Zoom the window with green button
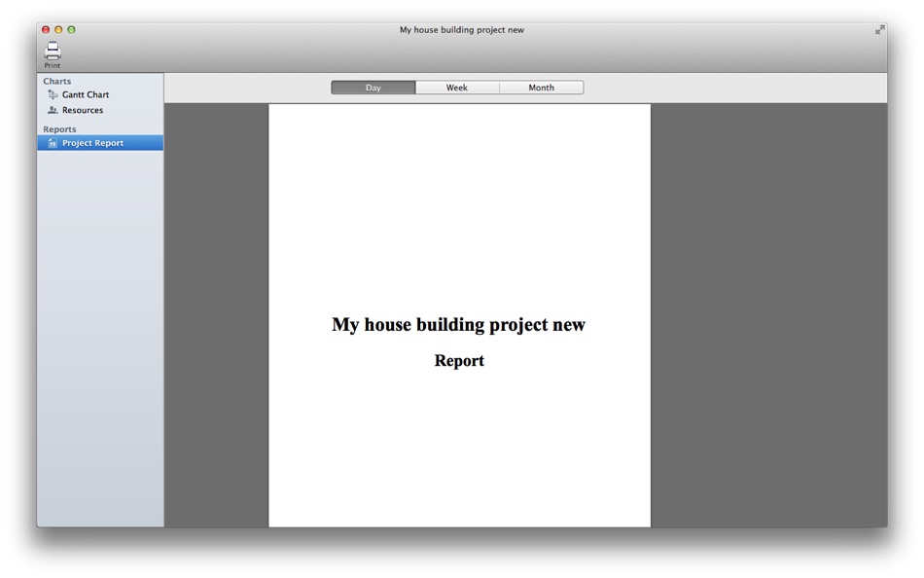This screenshot has width=924, height=578. pyautogui.click(x=71, y=29)
